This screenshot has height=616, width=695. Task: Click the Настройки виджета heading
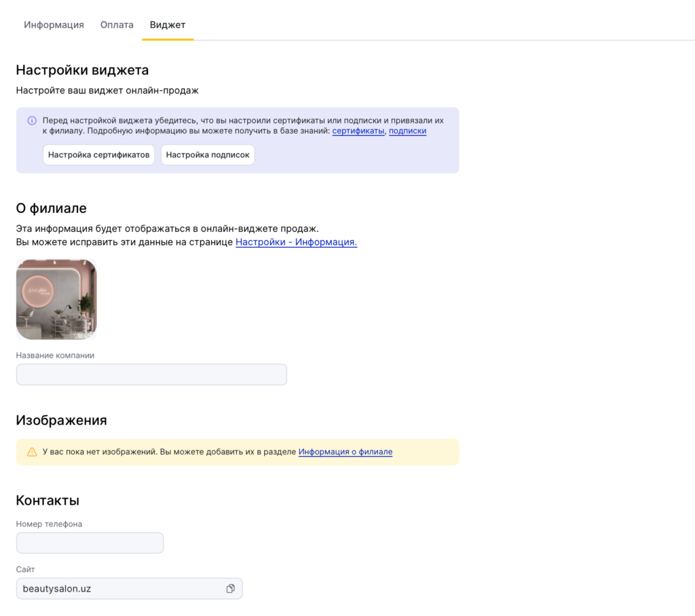coord(82,70)
